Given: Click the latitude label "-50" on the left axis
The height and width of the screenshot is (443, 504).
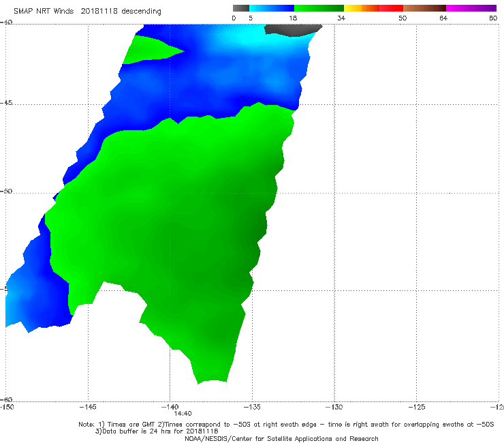Looking at the screenshot, I should point(6,191).
